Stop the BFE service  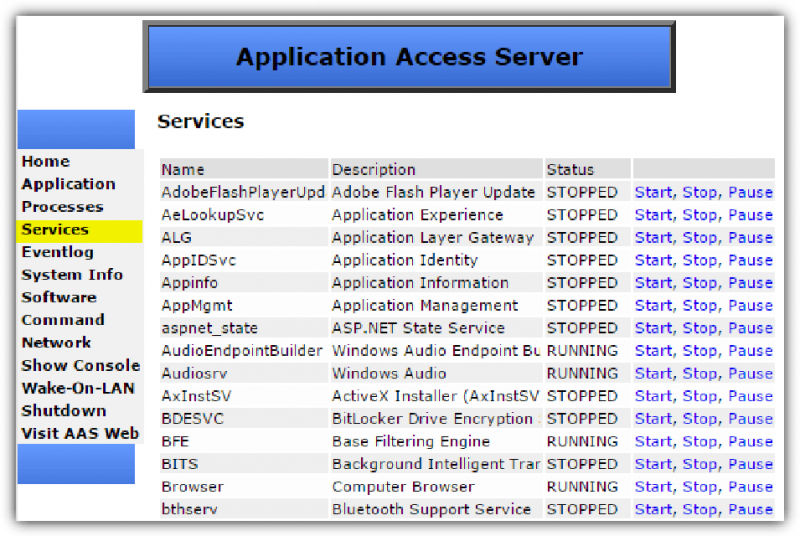[x=699, y=441]
